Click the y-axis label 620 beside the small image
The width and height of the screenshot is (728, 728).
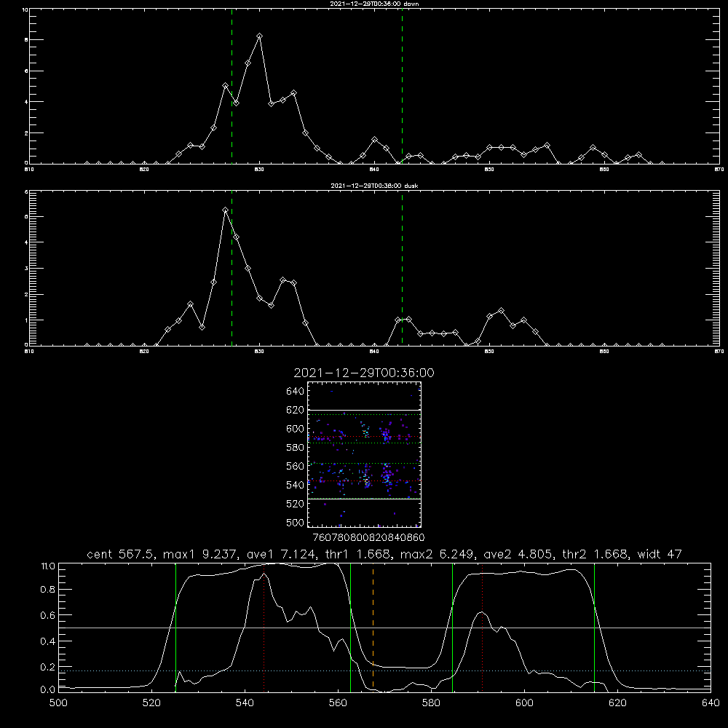pyautogui.click(x=296, y=410)
